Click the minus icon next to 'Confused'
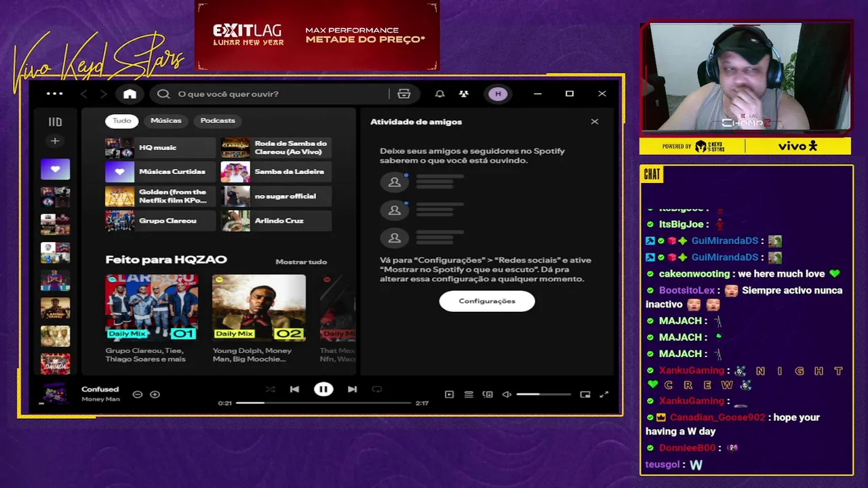This screenshot has height=488, width=868. [x=137, y=394]
